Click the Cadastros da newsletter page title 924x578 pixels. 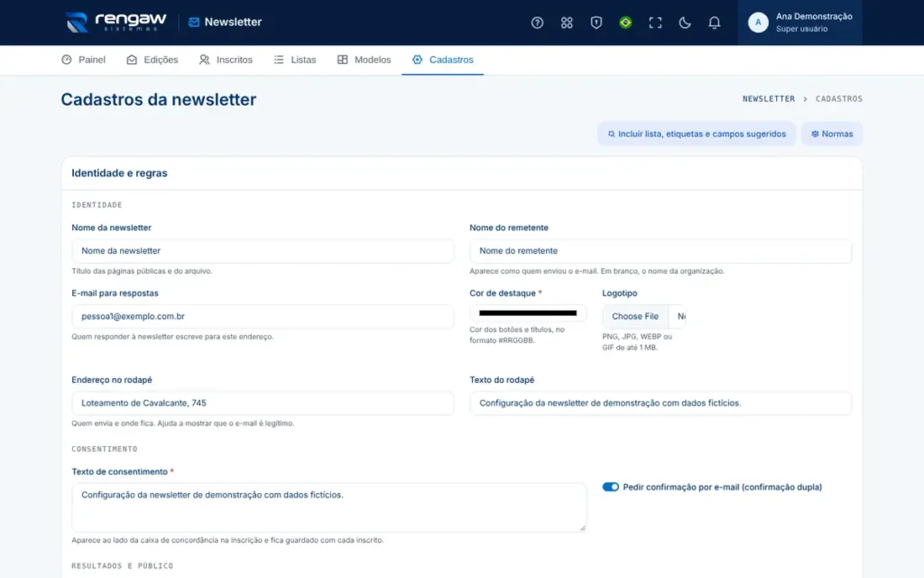point(159,99)
